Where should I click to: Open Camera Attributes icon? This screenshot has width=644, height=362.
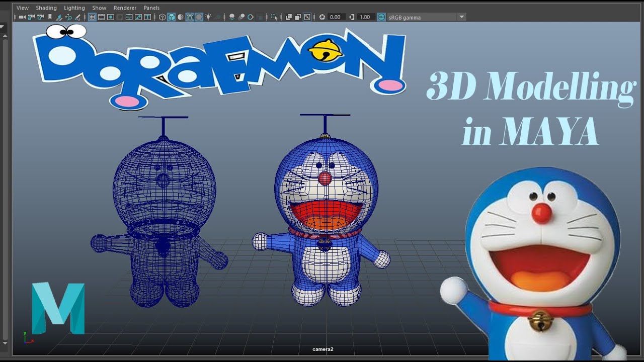(40, 17)
